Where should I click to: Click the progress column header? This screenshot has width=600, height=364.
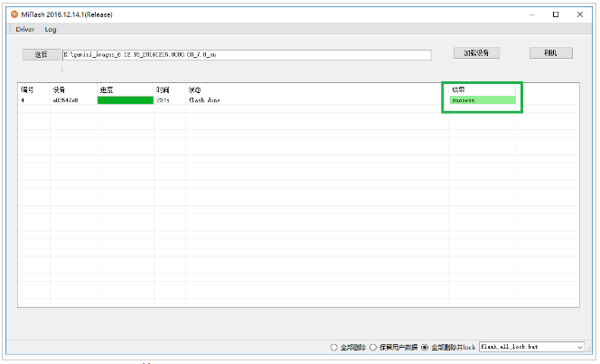point(125,89)
